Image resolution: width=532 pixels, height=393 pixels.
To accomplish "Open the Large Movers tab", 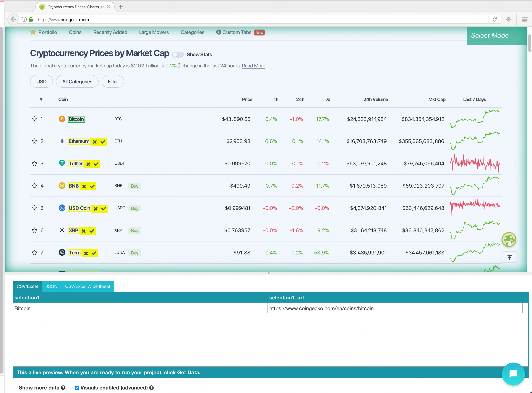I will [x=154, y=32].
